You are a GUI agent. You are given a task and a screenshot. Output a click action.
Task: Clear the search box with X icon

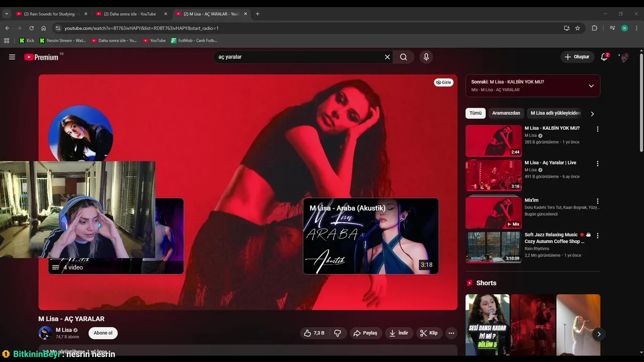387,57
